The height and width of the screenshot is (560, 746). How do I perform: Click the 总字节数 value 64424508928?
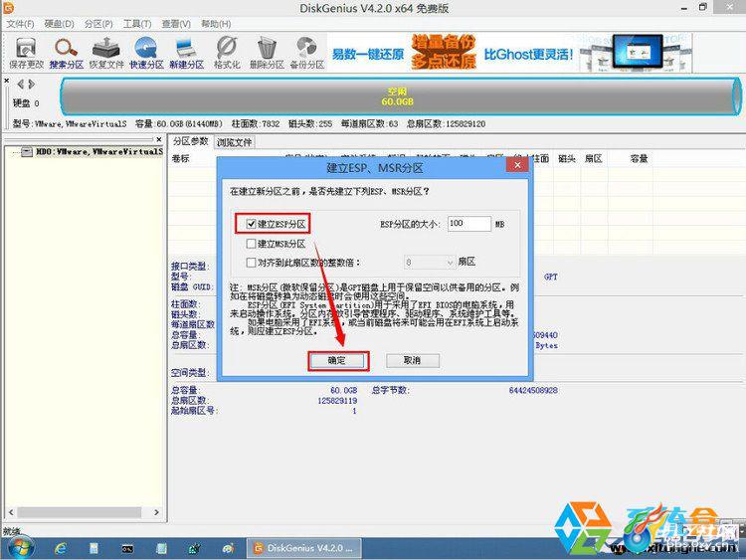(x=533, y=390)
